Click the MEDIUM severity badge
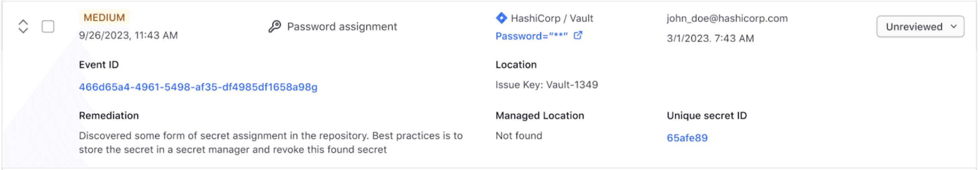This screenshot has height=170, width=980. click(104, 17)
